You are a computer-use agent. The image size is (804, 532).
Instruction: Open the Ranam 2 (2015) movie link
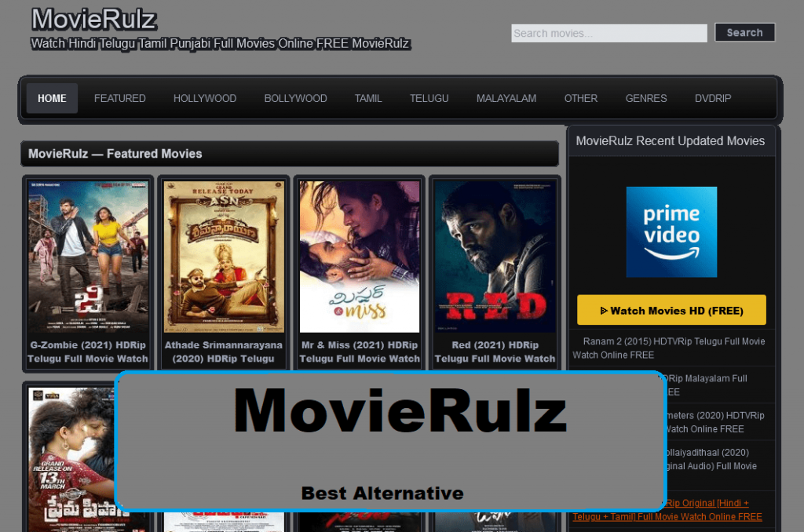(x=671, y=348)
